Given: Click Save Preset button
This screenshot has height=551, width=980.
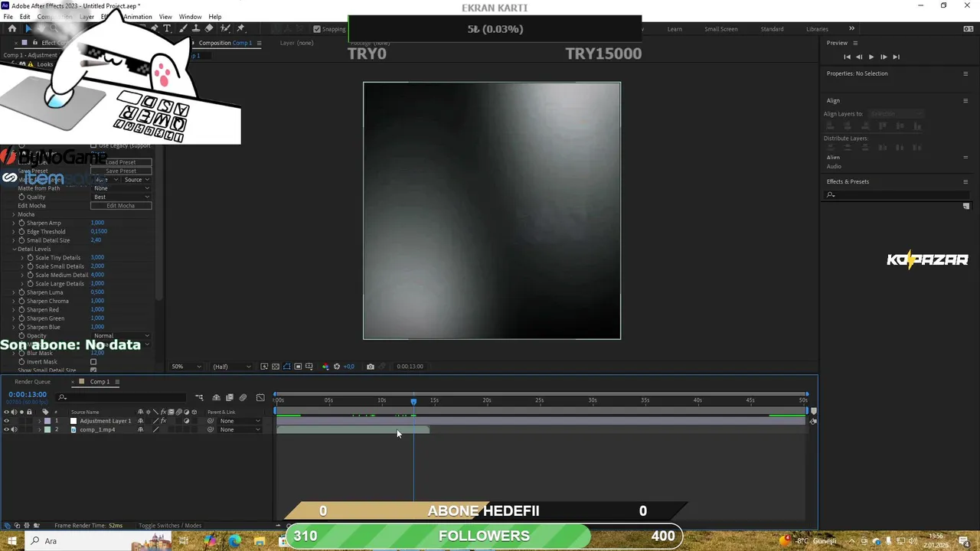Looking at the screenshot, I should pyautogui.click(x=121, y=171).
